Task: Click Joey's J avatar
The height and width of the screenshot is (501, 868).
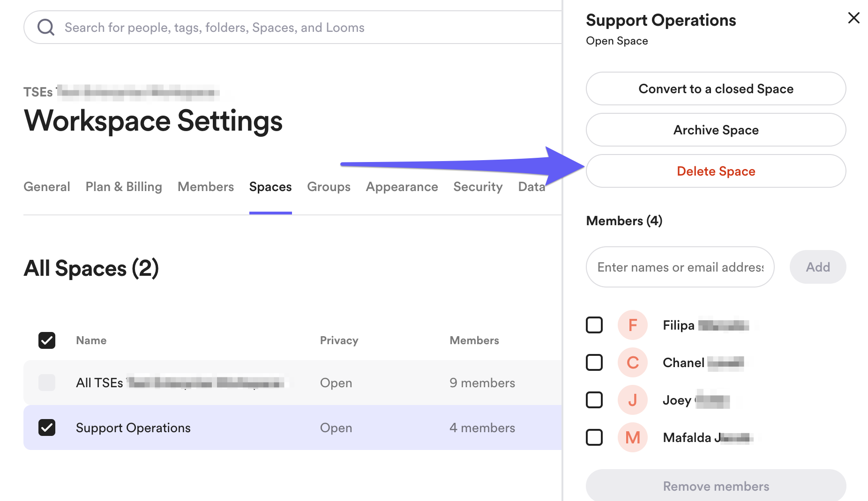Action: click(x=632, y=400)
